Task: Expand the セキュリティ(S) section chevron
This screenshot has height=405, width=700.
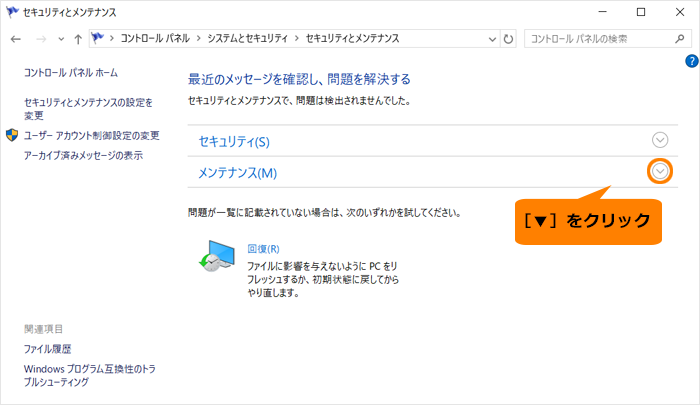Action: tap(660, 140)
